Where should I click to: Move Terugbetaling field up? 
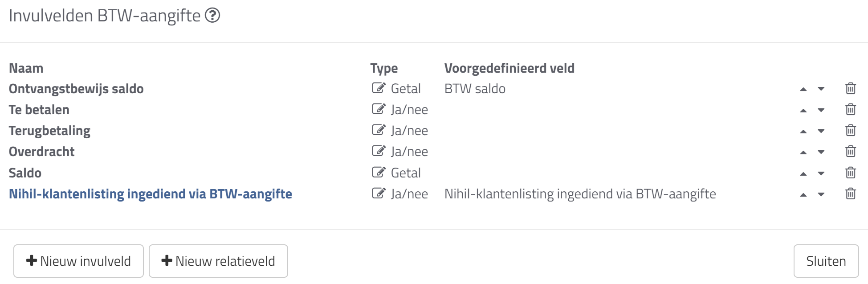click(803, 131)
